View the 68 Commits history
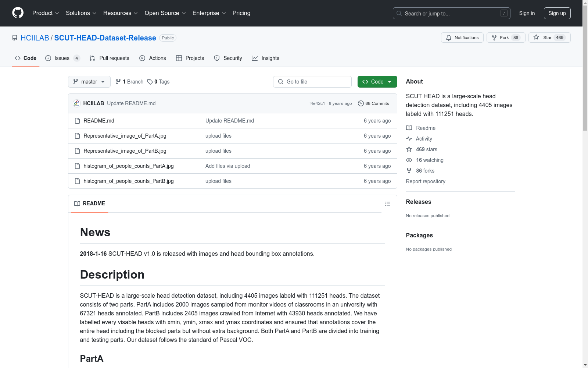This screenshot has width=588, height=368. 373,103
